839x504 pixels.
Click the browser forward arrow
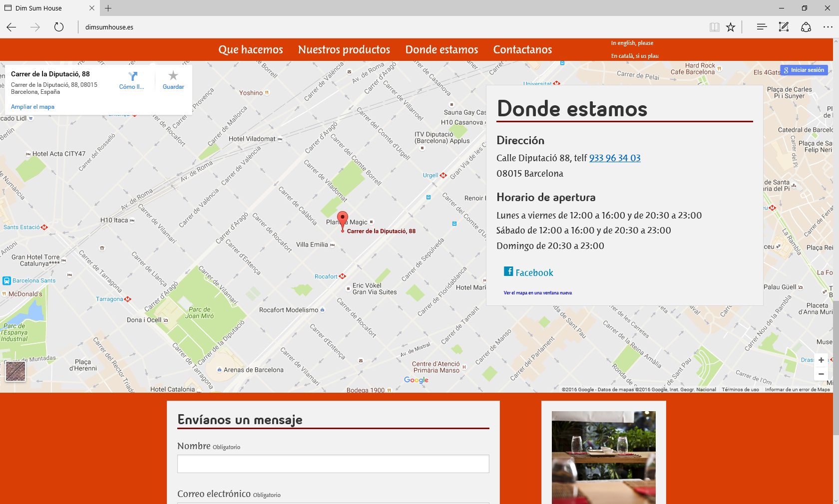click(x=35, y=27)
